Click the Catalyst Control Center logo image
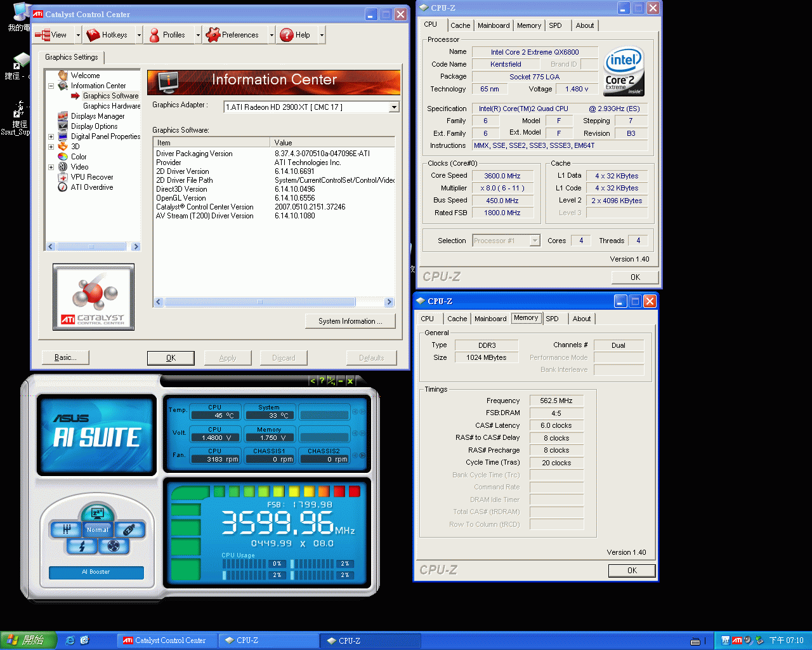Screen dimensions: 812x650 pos(94,297)
